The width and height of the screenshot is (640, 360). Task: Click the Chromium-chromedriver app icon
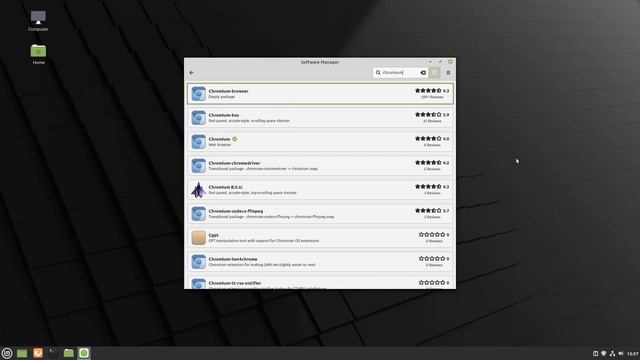pyautogui.click(x=199, y=166)
